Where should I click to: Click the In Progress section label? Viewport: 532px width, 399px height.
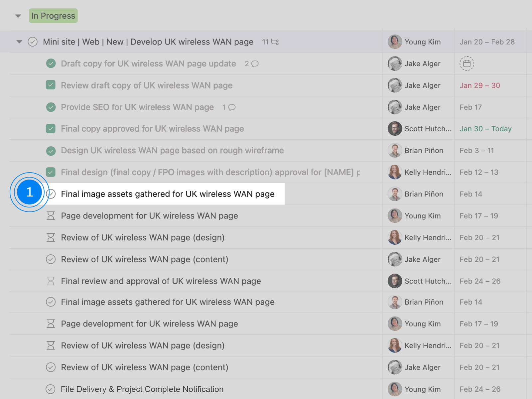[x=53, y=16]
